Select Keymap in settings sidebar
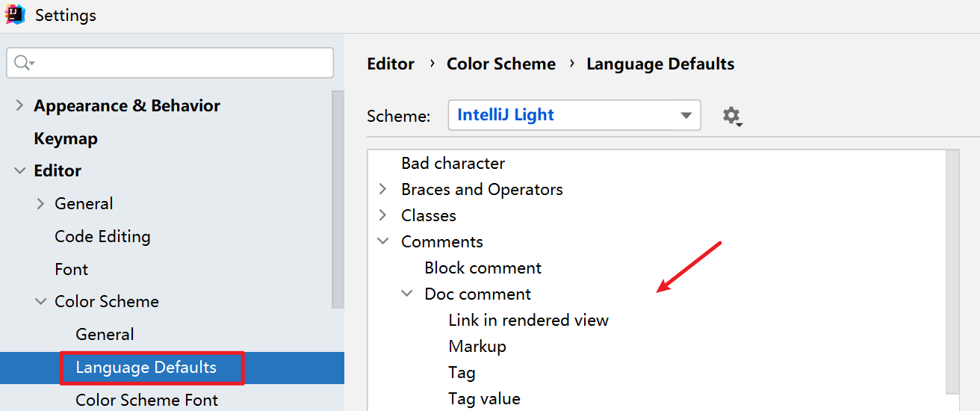This screenshot has width=980, height=411. tap(66, 138)
